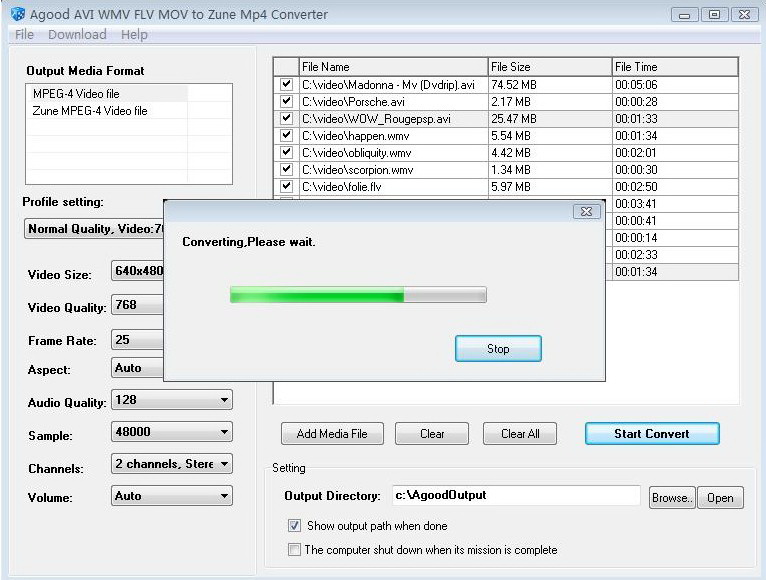Toggle scorpion.wmv checkbox
The image size is (766, 580).
[x=286, y=170]
